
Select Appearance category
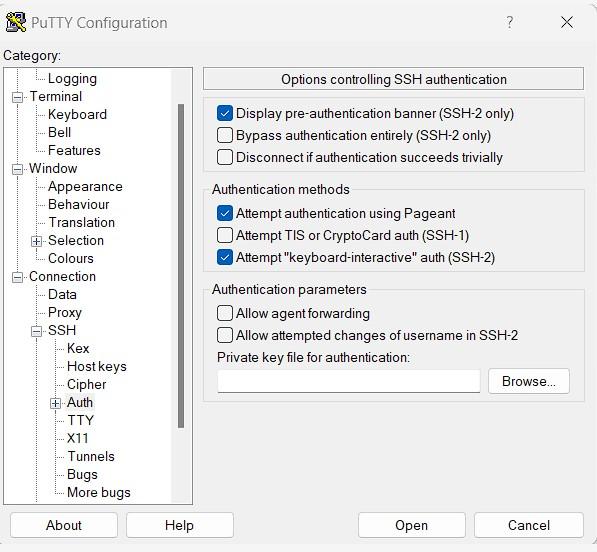(x=85, y=187)
